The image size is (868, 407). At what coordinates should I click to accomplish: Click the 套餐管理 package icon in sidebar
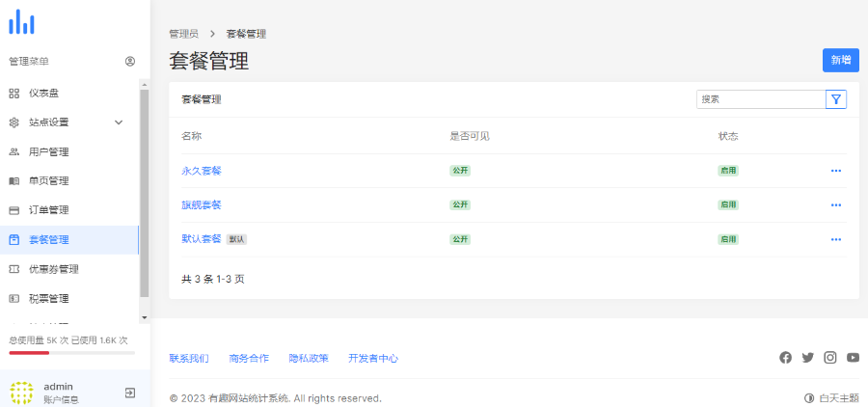pos(14,240)
